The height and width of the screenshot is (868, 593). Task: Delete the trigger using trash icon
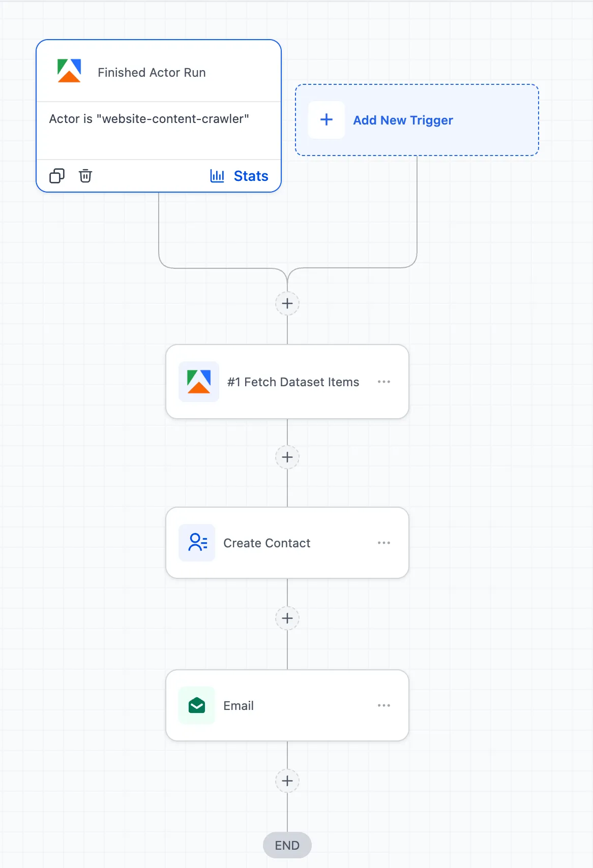(x=85, y=176)
